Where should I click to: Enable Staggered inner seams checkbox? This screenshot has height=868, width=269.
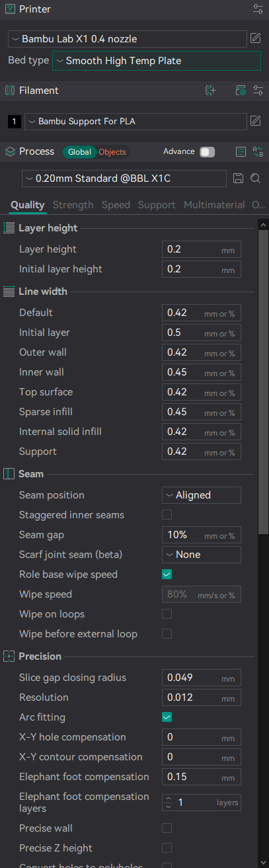pos(167,515)
